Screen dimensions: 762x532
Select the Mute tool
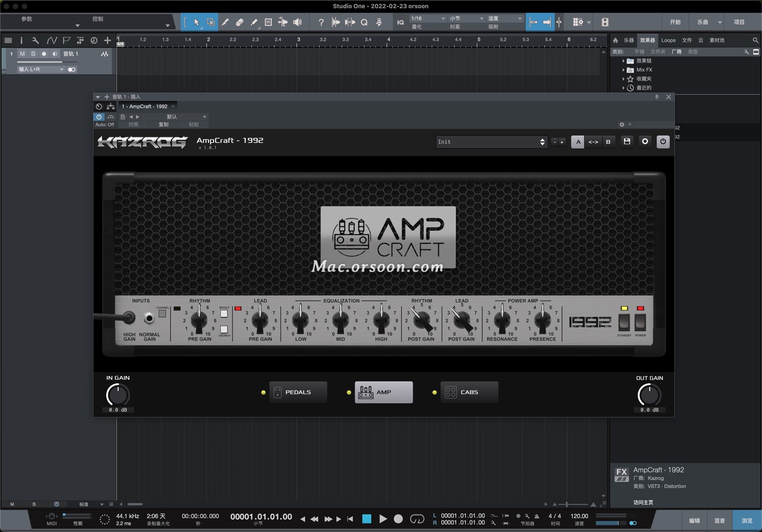[x=268, y=22]
